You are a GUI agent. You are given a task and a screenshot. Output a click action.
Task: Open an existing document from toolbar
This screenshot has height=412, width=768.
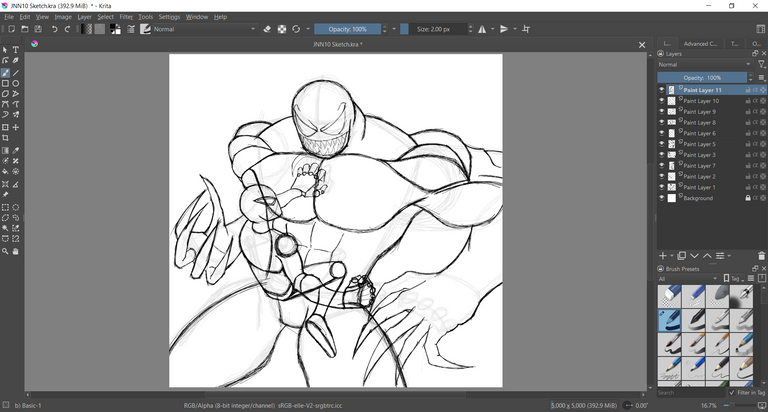(25, 29)
